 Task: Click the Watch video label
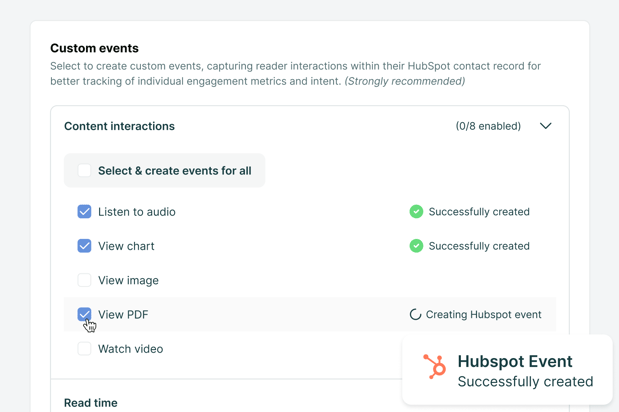[130, 349]
